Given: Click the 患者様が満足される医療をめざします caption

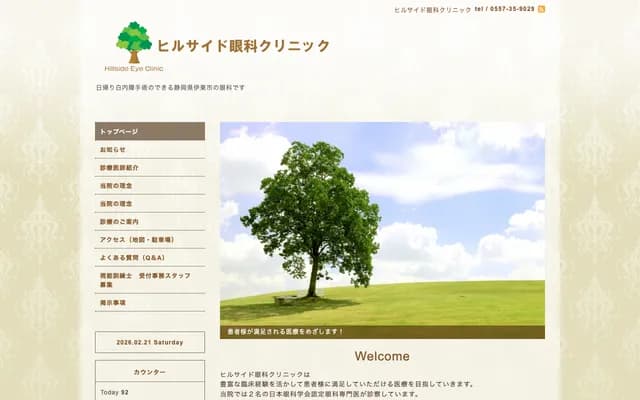Looking at the screenshot, I should point(285,332).
